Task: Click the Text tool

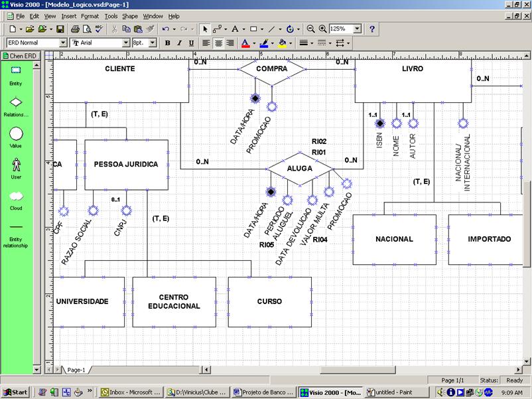Action: pos(235,29)
